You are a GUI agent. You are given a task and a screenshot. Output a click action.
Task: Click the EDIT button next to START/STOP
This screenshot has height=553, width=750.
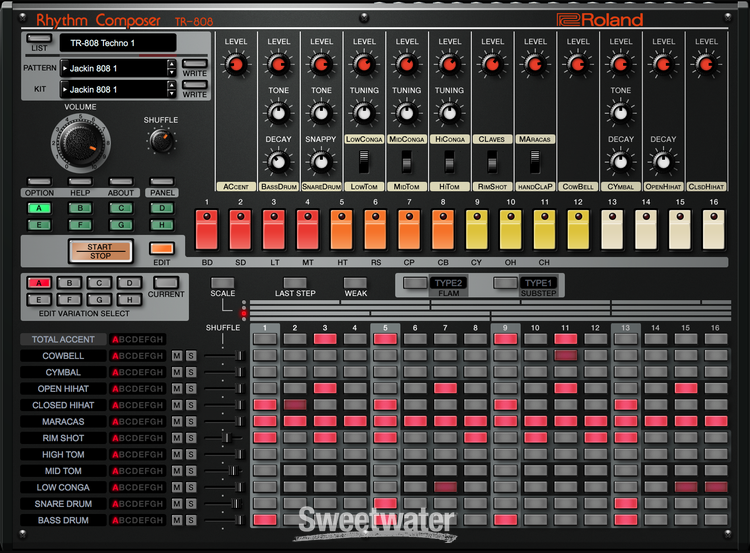pyautogui.click(x=161, y=249)
